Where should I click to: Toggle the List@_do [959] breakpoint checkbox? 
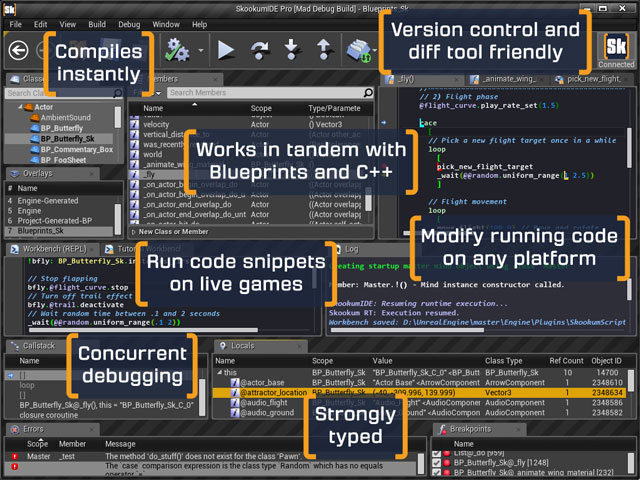click(x=436, y=453)
